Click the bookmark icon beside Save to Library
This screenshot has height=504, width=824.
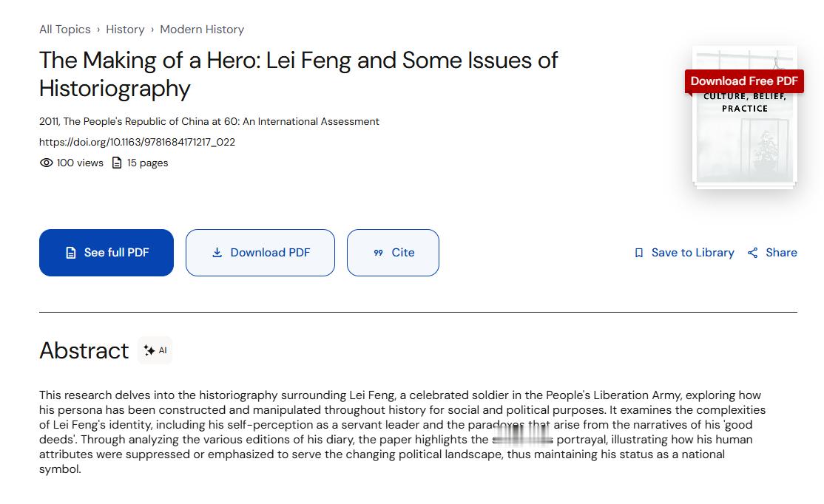coord(639,253)
